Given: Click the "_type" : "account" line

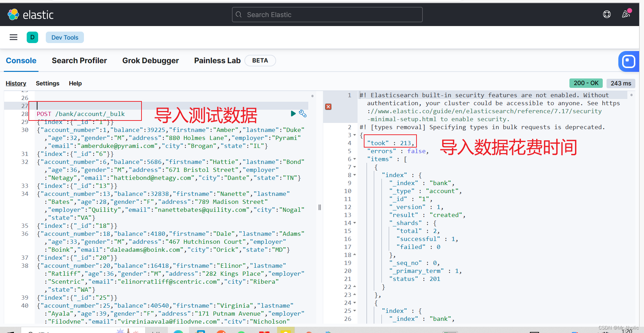Looking at the screenshot, I should (426, 191).
